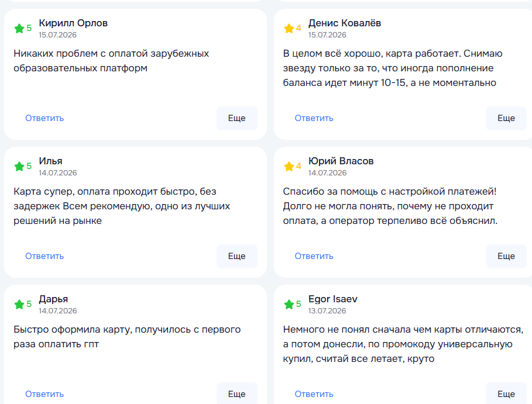Open the Еще menu on Денис Ковалёв's review
The height and width of the screenshot is (404, 532).
coord(506,118)
